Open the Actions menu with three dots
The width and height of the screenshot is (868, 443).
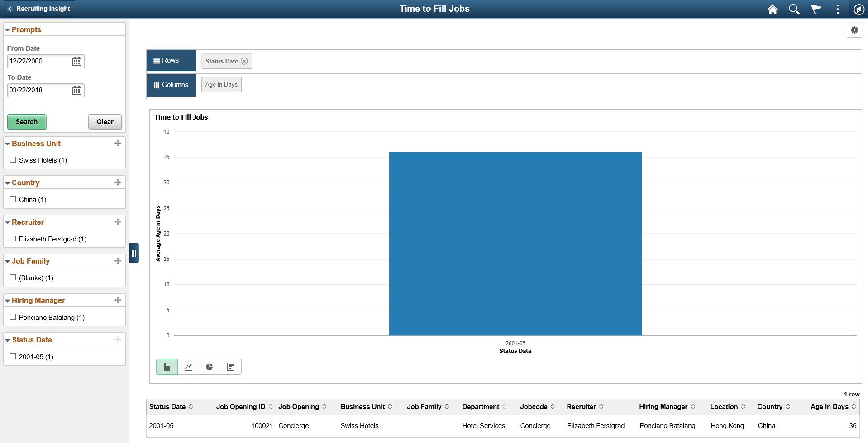point(838,9)
